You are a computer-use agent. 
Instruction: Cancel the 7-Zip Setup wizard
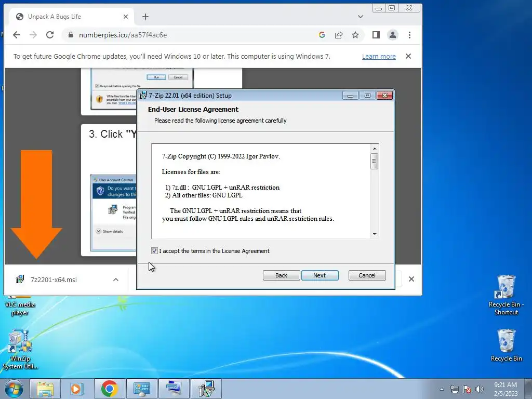[x=367, y=275]
